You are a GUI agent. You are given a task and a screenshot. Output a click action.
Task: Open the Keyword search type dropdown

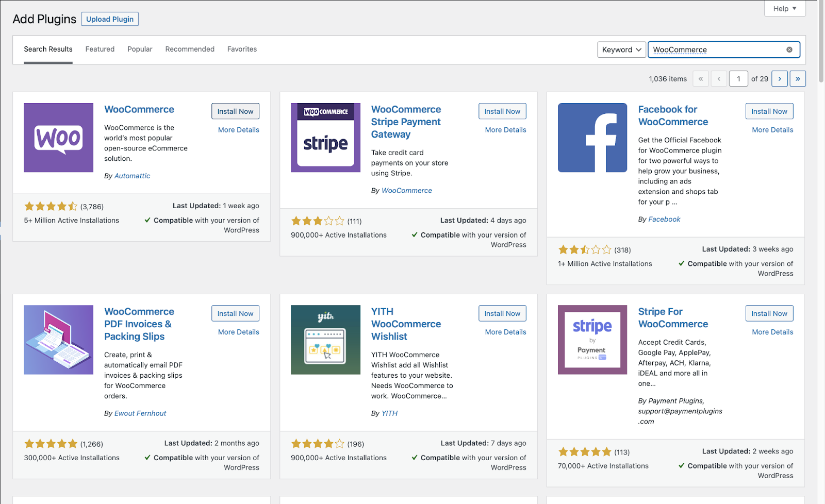point(621,49)
